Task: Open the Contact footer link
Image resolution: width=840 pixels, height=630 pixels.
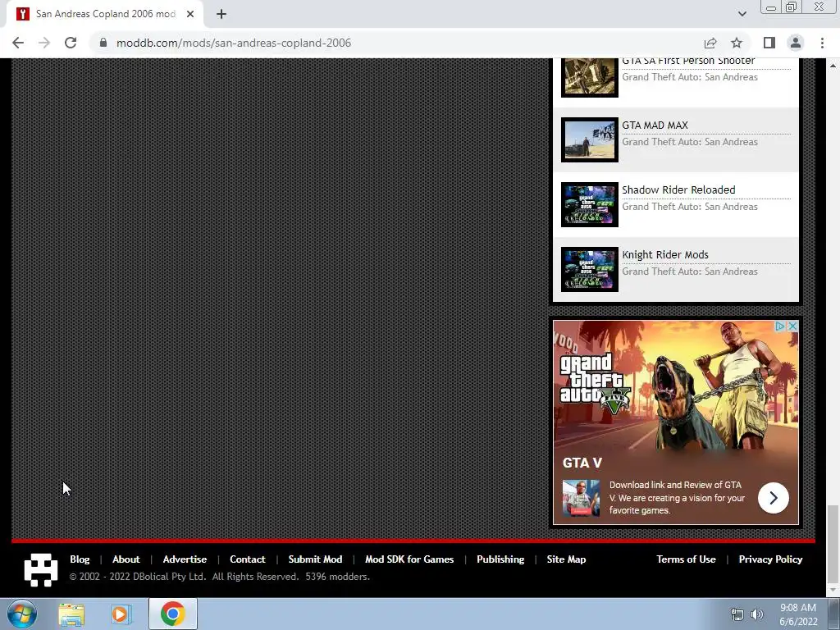Action: [248, 559]
